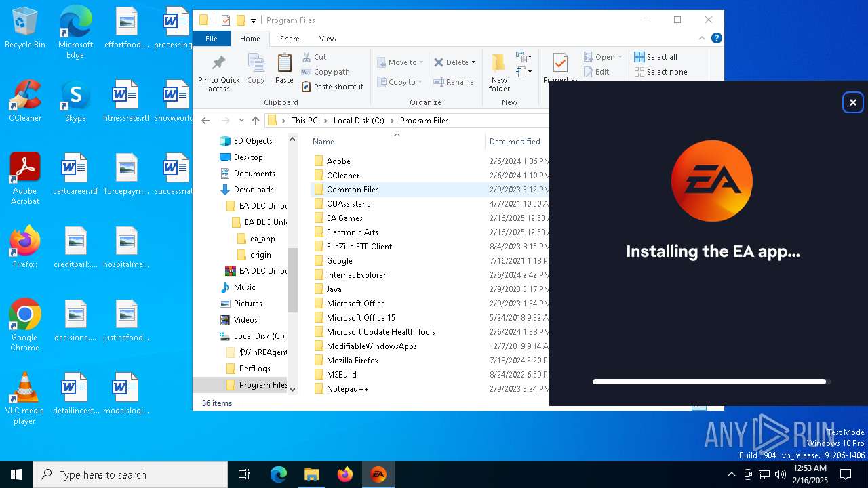Screen dimensions: 868x488
Task: Open the notification center icon
Action: tap(846, 474)
